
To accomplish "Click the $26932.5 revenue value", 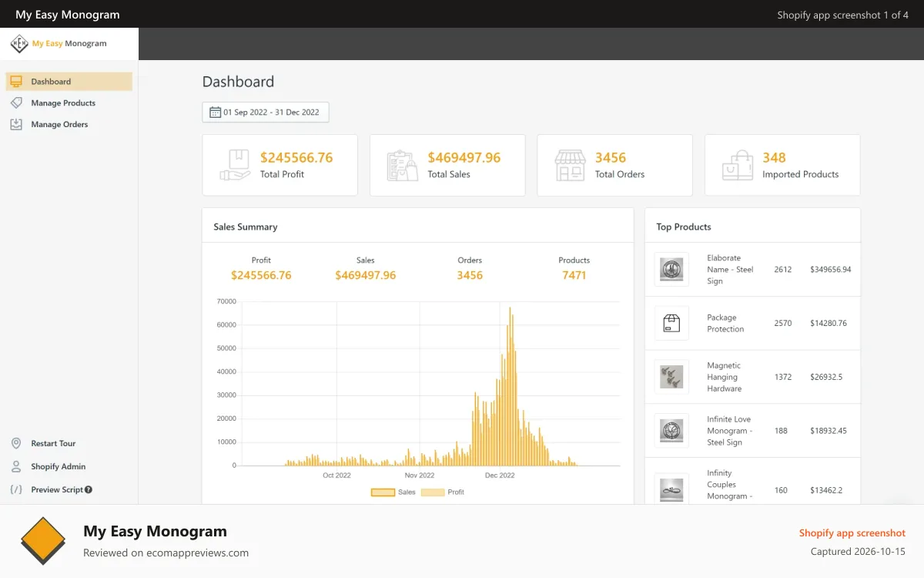I will coord(826,377).
